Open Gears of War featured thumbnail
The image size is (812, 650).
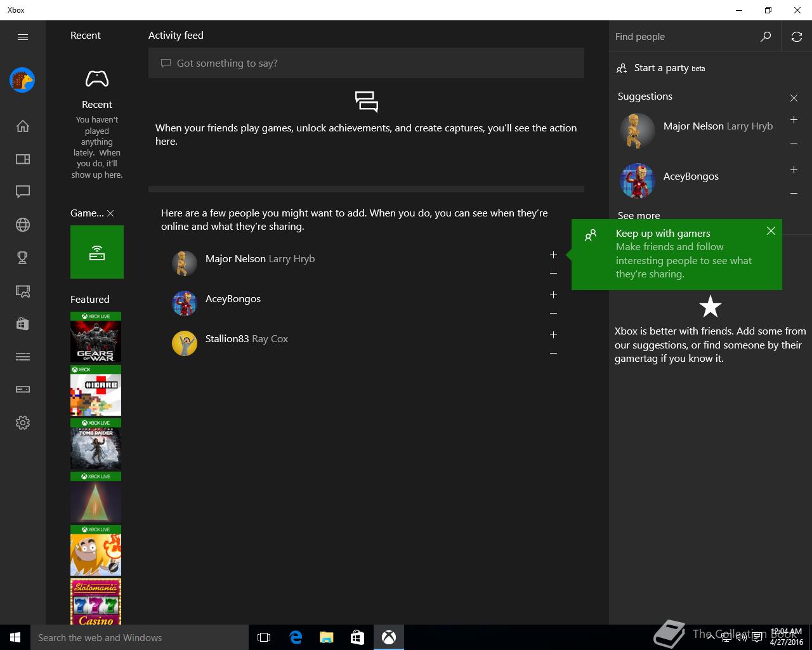click(x=96, y=337)
